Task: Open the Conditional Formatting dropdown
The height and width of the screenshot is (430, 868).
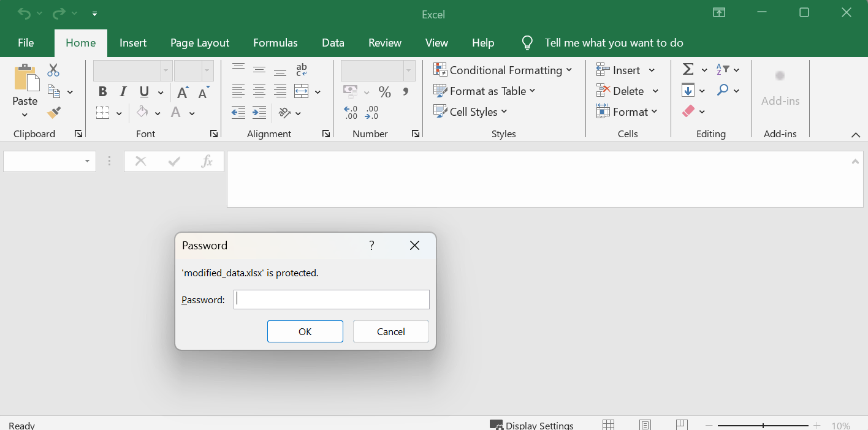Action: pos(502,70)
